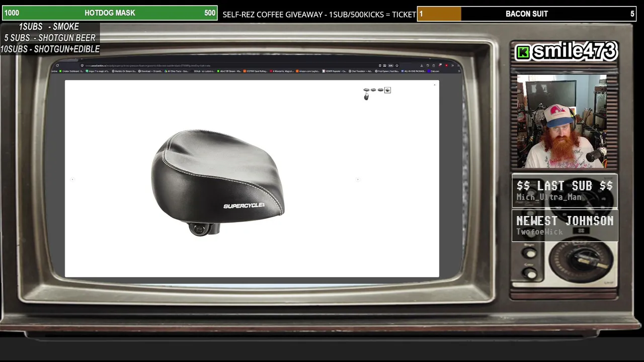Open the AlbsC199 Stream bookmark

(229, 71)
